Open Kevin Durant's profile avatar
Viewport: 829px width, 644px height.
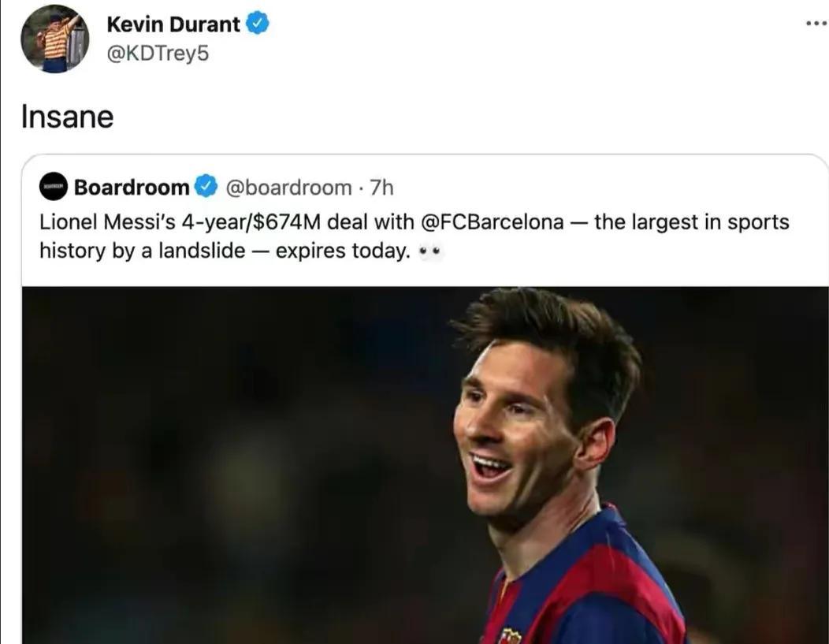point(54,39)
